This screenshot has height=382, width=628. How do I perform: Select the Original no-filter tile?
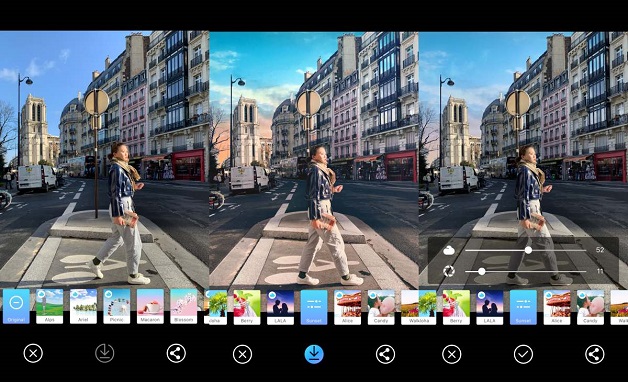click(16, 306)
